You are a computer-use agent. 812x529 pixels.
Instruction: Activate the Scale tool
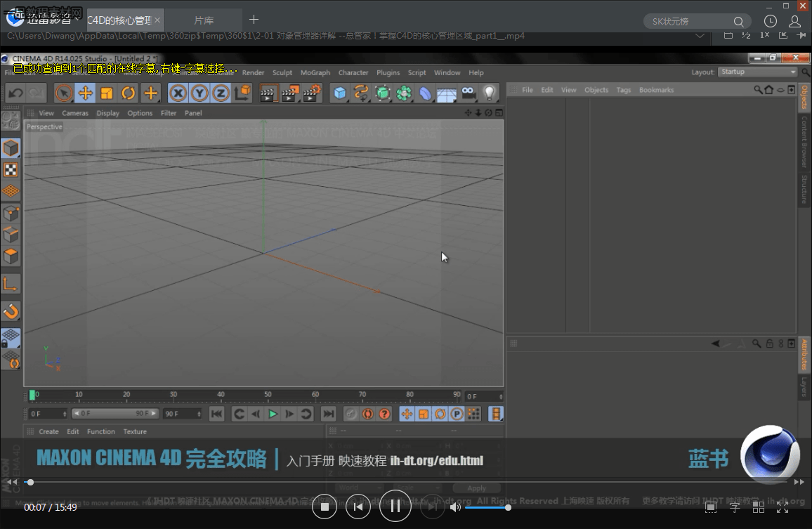click(107, 93)
